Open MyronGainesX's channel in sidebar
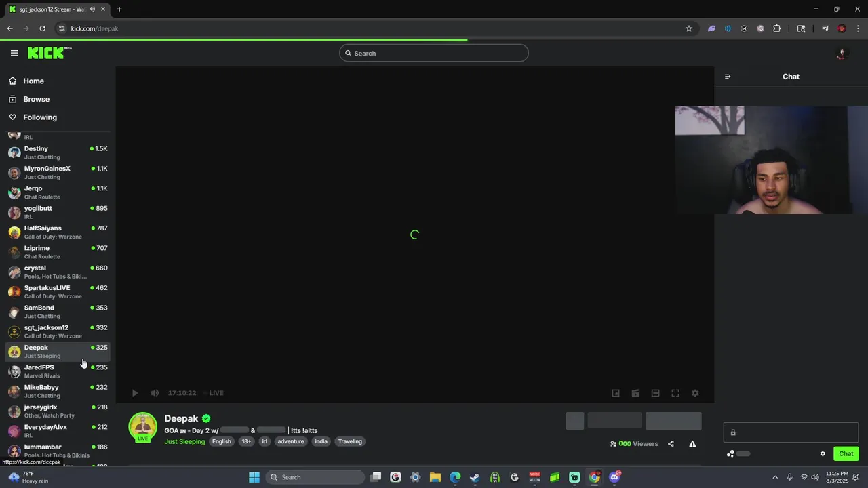The image size is (868, 488). pos(58,172)
